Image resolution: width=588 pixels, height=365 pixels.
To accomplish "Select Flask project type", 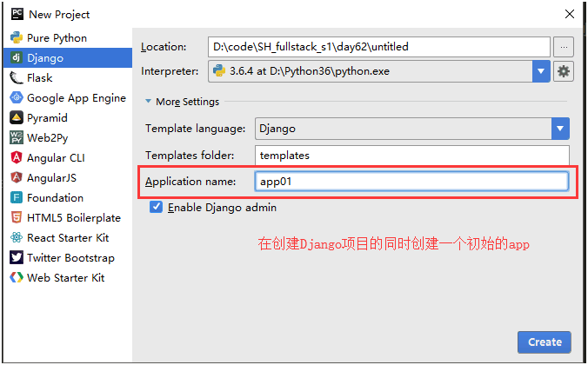I will point(40,78).
